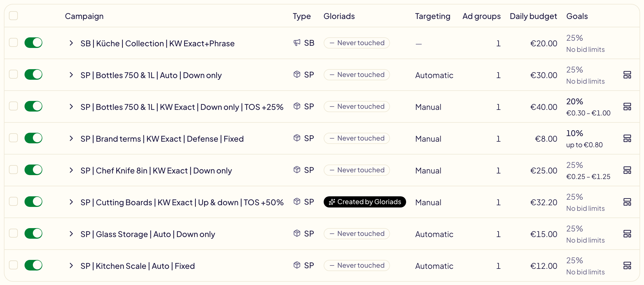Screen dimensions: 644x285
Task: Click Created by Gloriads badge
Action: coord(365,202)
